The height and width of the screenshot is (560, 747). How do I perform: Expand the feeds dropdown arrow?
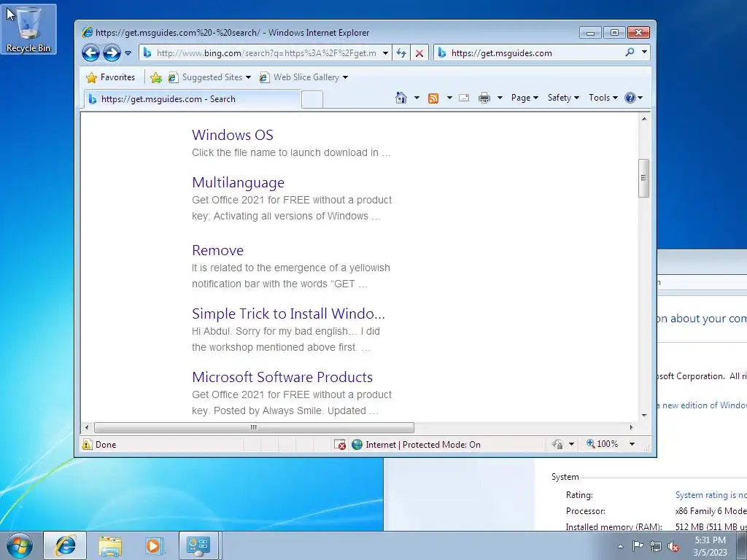449,98
